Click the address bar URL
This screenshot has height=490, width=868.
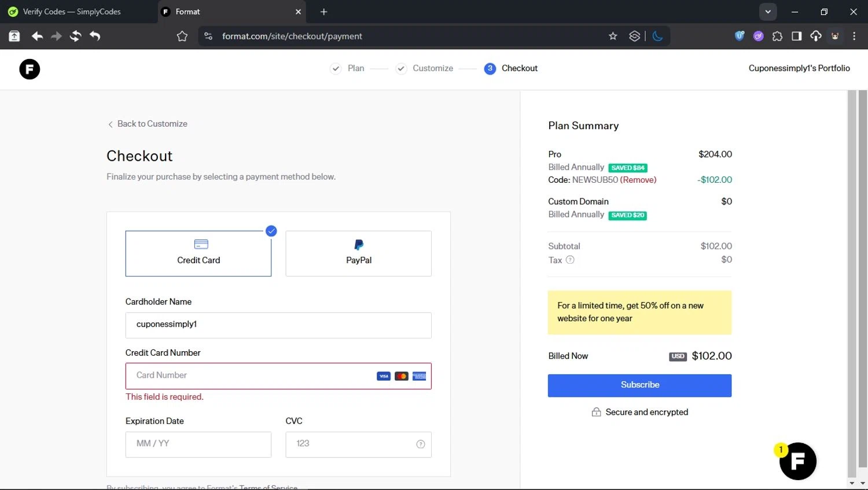tap(292, 36)
